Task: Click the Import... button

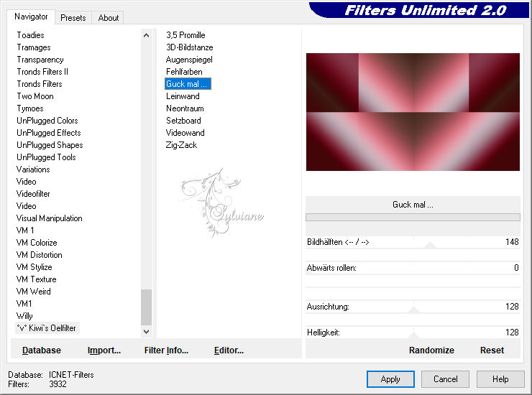Action: click(104, 350)
